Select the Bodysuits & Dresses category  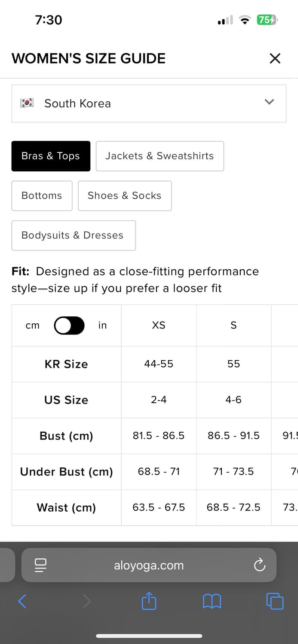[x=74, y=235]
